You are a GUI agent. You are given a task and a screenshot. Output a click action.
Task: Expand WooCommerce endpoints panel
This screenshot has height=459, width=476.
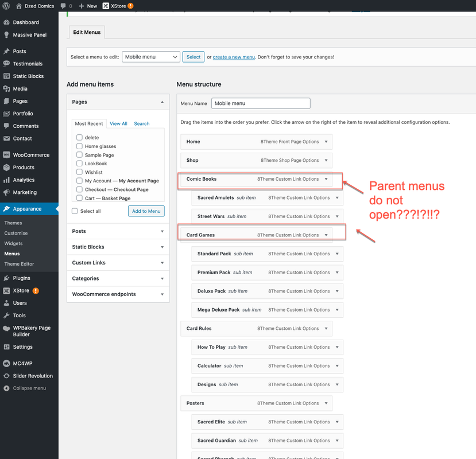coord(118,294)
